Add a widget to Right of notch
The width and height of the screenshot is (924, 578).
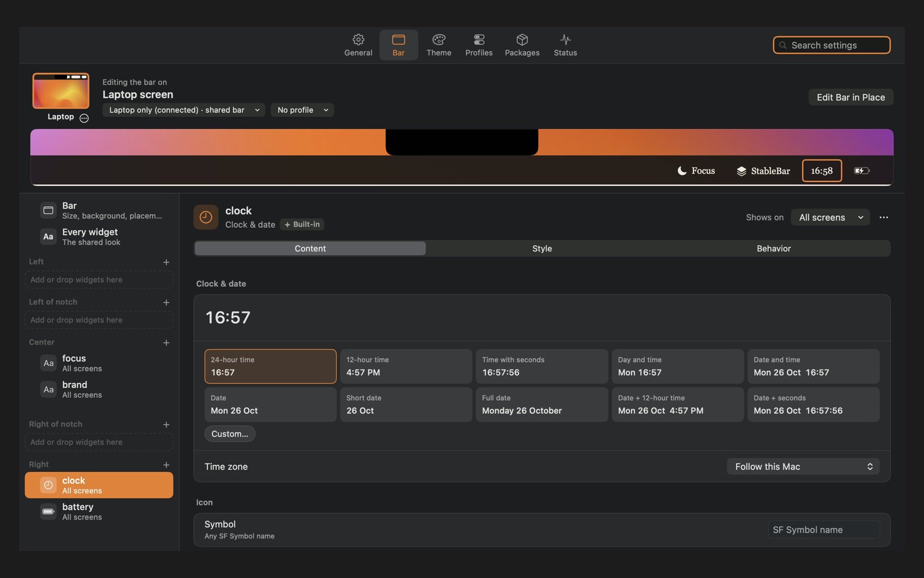click(166, 425)
